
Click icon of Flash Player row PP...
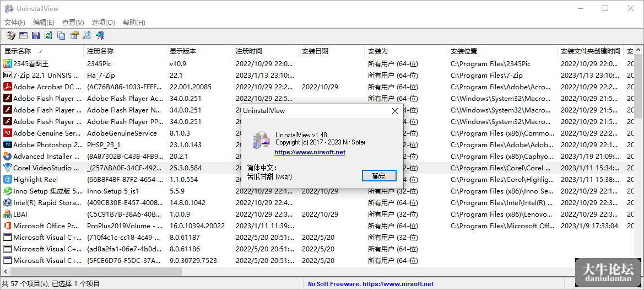[7, 122]
